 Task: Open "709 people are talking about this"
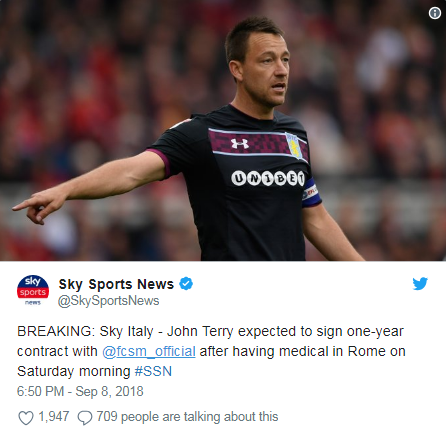tap(187, 417)
